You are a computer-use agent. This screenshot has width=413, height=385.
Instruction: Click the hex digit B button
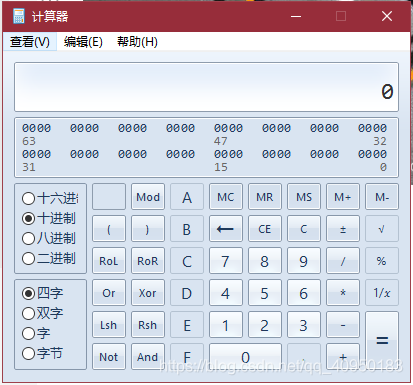tap(187, 229)
